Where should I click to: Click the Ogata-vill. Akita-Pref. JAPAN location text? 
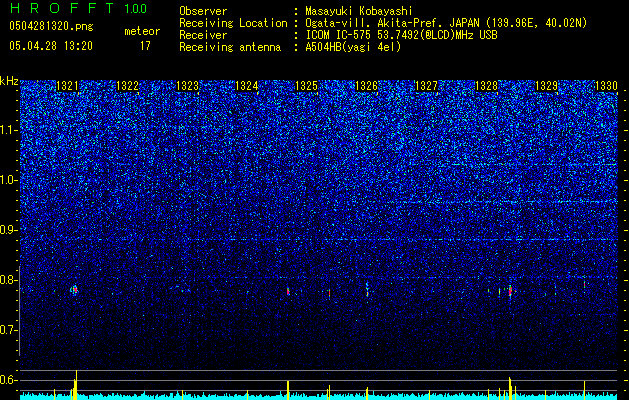[x=446, y=23]
